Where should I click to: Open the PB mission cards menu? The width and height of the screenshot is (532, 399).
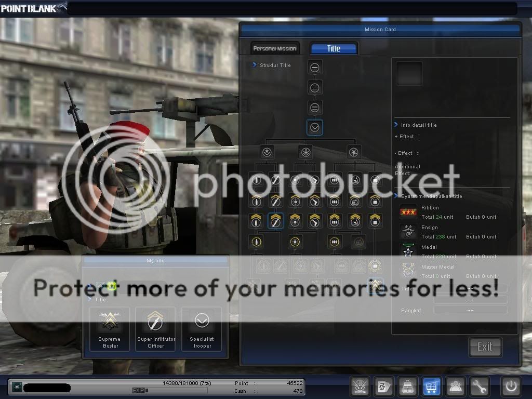384,386
